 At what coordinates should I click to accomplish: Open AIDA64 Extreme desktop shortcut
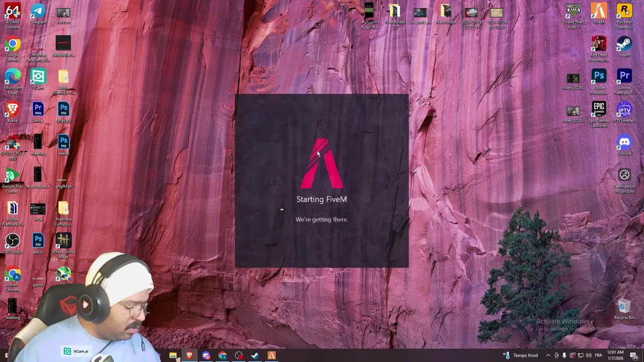click(x=13, y=16)
